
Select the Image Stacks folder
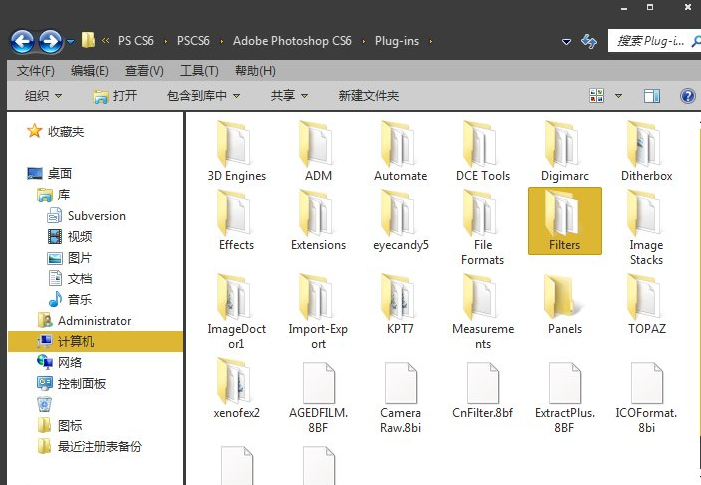(x=646, y=228)
